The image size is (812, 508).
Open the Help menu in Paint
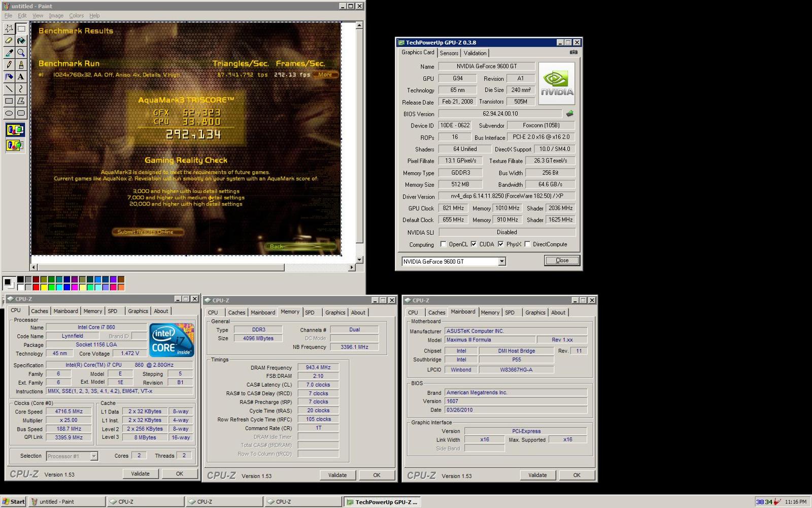94,16
